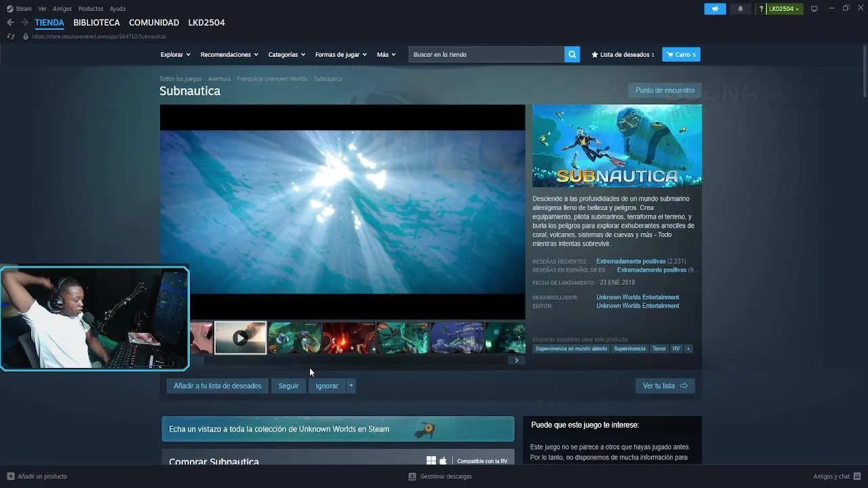Select the highlighted video thumbnail with play icon
Viewport: 868px width, 488px height.
(x=241, y=338)
